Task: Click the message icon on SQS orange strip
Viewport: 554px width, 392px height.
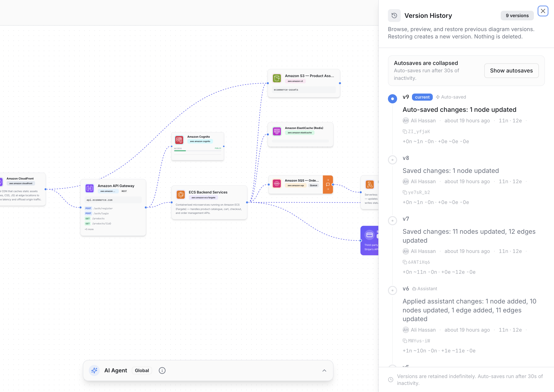Action: tap(328, 184)
